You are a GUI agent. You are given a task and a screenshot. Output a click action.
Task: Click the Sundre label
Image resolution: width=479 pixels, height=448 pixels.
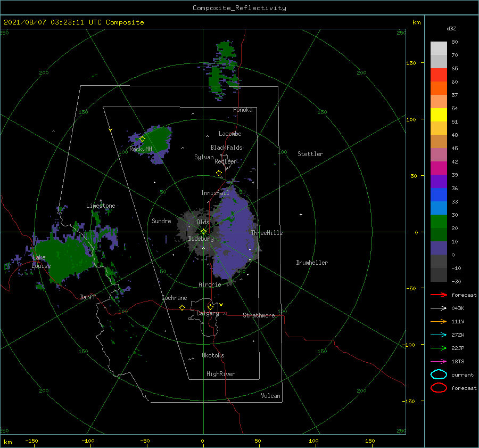click(161, 221)
